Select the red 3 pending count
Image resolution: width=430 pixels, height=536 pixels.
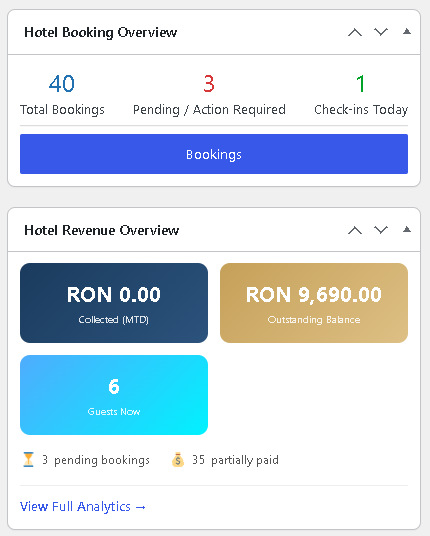click(209, 84)
